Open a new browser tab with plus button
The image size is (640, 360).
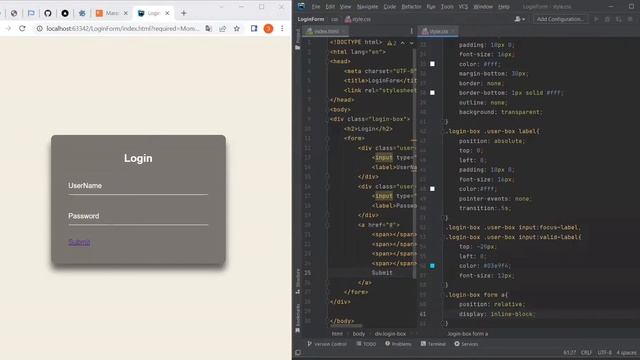183,13
